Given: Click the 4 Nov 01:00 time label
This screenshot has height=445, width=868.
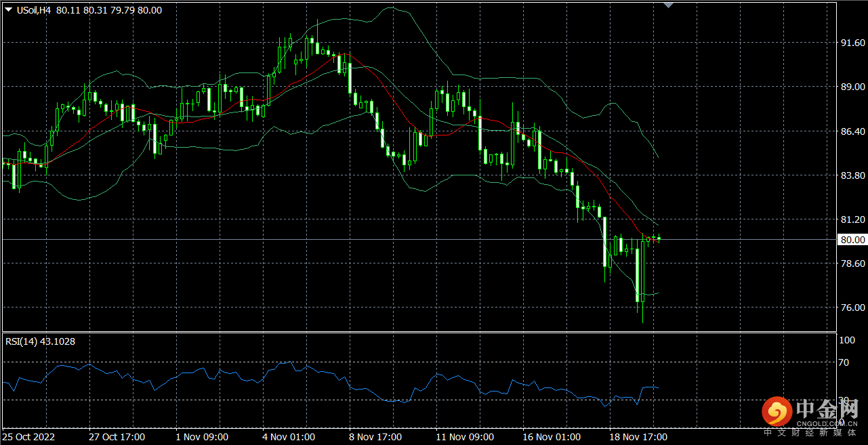Looking at the screenshot, I should [289, 437].
